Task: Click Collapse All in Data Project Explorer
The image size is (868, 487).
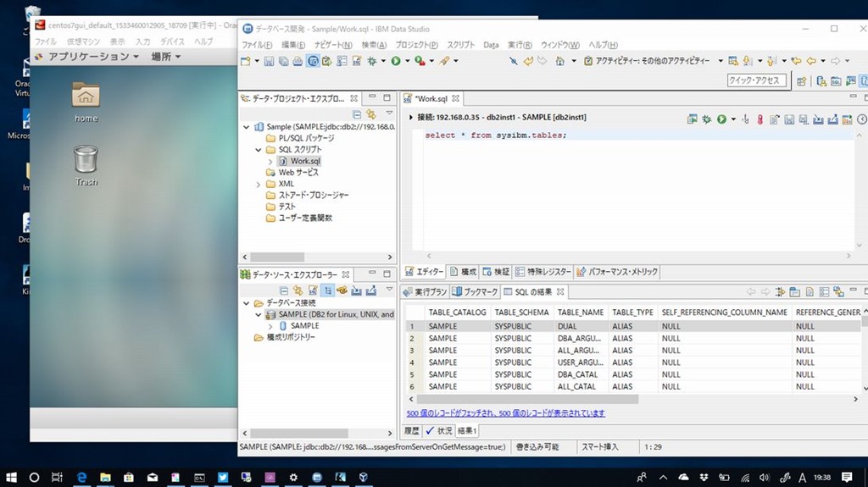Action: click(x=357, y=114)
